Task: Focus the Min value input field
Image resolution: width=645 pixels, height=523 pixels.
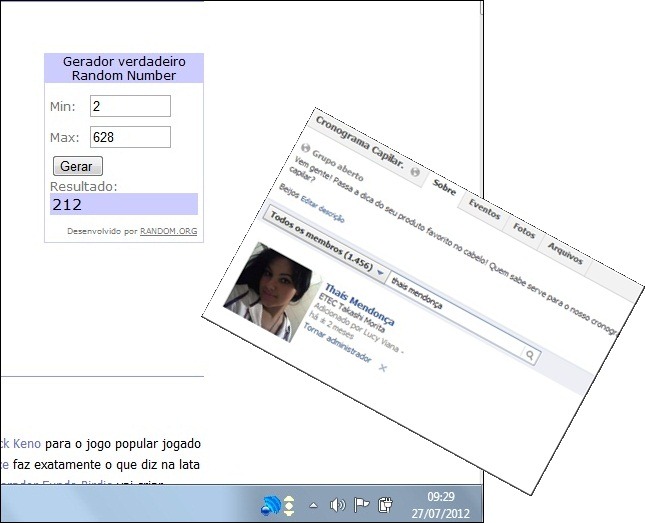Action: pos(130,106)
